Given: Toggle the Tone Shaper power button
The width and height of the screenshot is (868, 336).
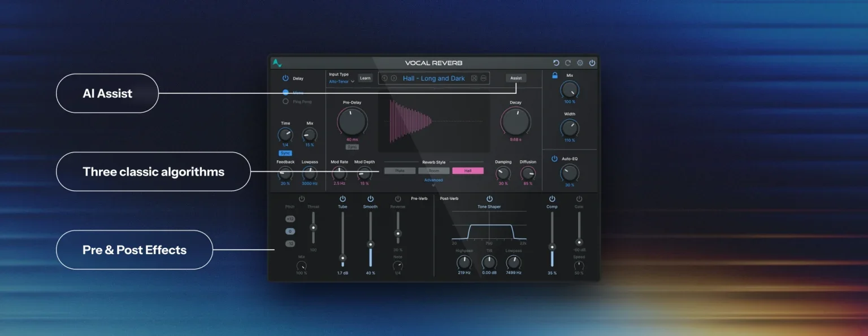Looking at the screenshot, I should pyautogui.click(x=489, y=199).
